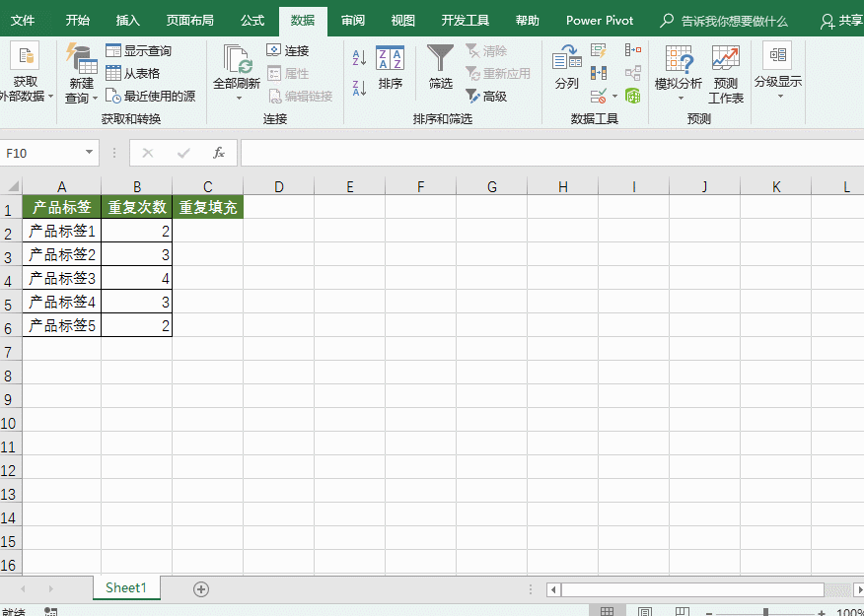The width and height of the screenshot is (864, 616).
Task: Click the fx insert function icon
Action: click(x=219, y=153)
